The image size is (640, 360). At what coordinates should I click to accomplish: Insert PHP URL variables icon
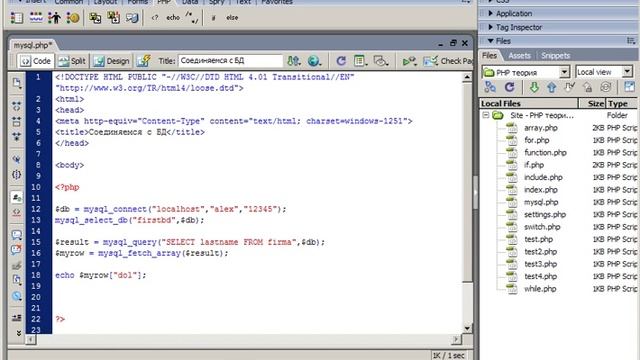tap(36, 18)
